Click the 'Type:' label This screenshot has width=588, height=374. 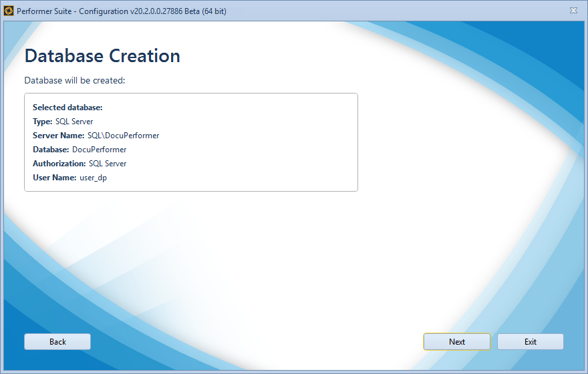(x=42, y=122)
